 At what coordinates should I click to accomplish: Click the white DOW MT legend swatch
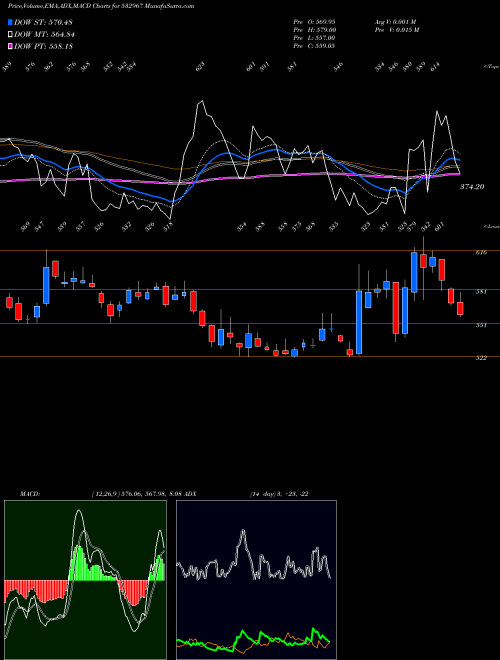(10, 35)
